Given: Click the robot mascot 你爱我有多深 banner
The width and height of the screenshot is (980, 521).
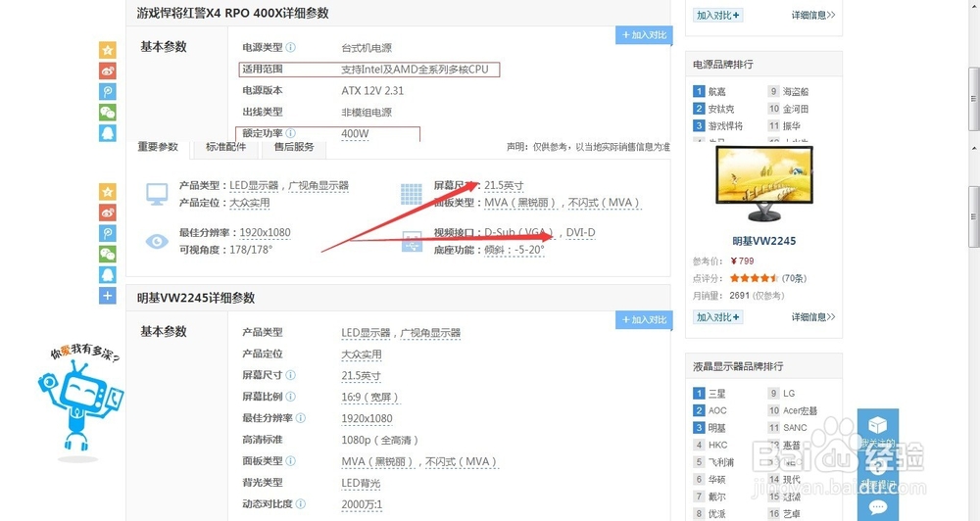Looking at the screenshot, I should [x=80, y=402].
